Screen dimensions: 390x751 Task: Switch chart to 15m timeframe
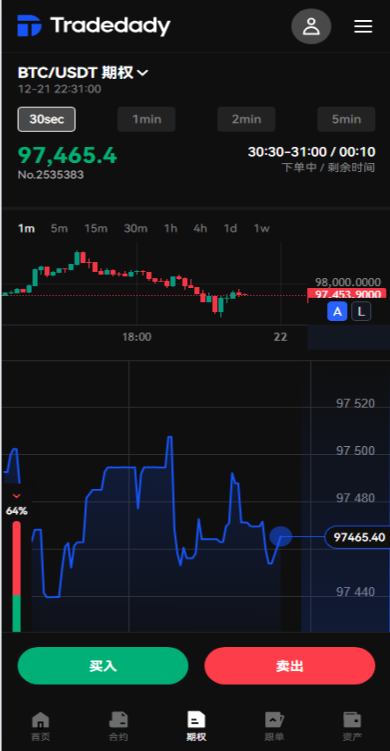[96, 228]
